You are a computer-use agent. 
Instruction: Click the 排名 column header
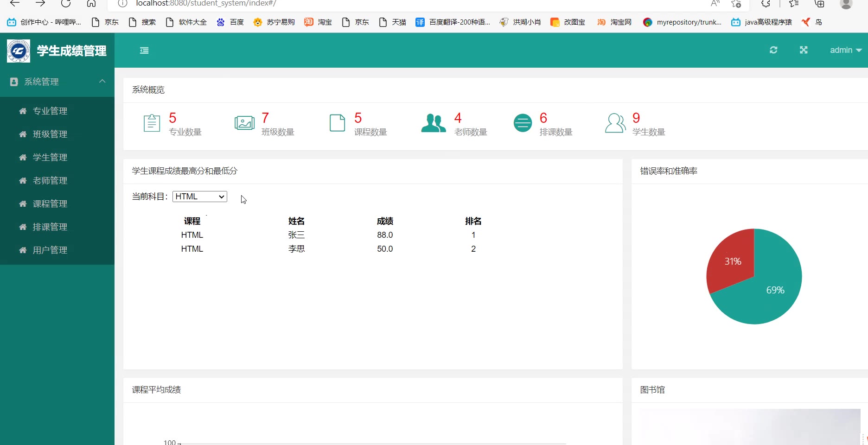(473, 221)
